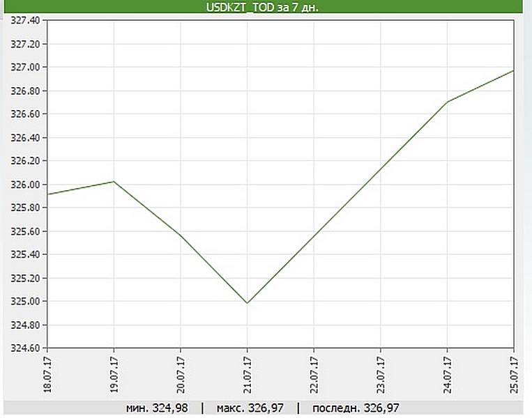The width and height of the screenshot is (532, 418).
Task: Click the 19.07.17 date label
Action: pyautogui.click(x=114, y=376)
